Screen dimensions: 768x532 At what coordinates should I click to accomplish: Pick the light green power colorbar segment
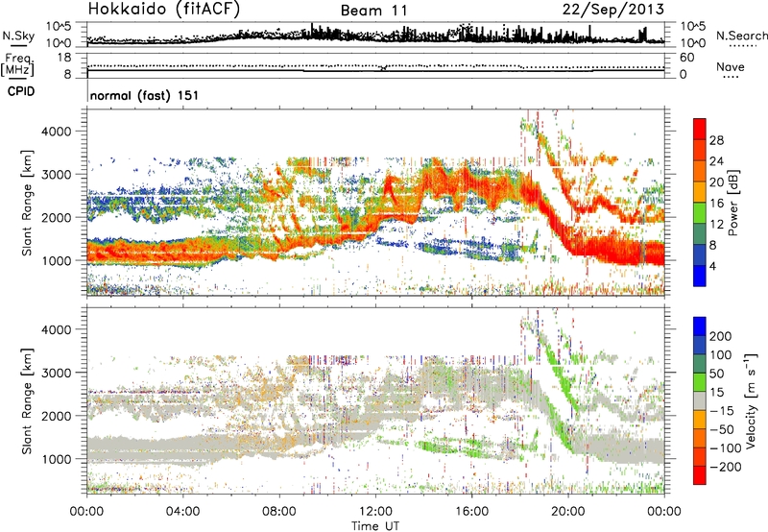(700, 213)
